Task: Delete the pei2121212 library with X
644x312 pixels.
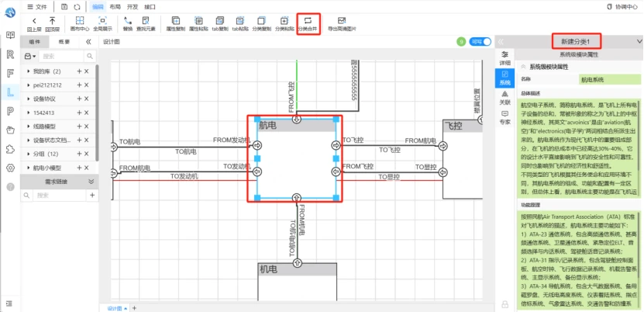Action: click(x=87, y=85)
